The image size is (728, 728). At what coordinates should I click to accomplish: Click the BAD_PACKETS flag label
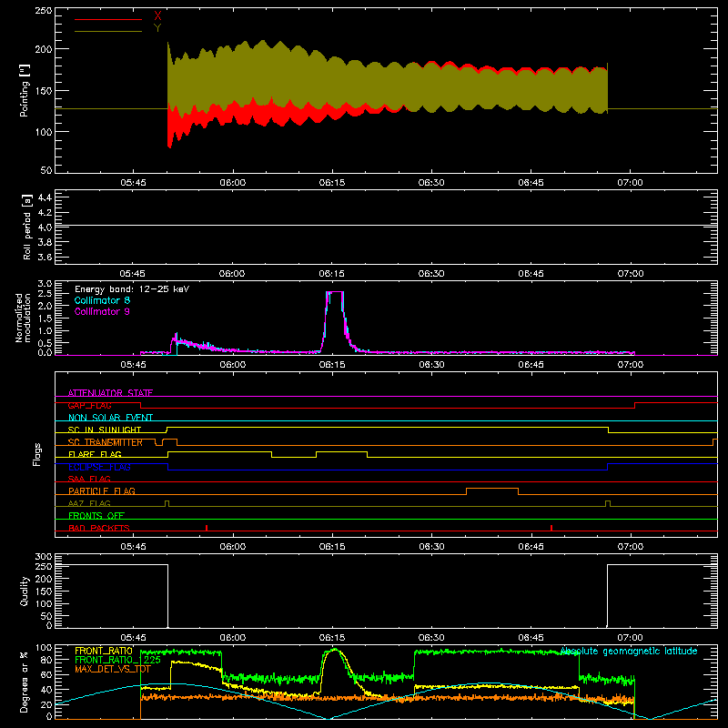click(x=99, y=528)
